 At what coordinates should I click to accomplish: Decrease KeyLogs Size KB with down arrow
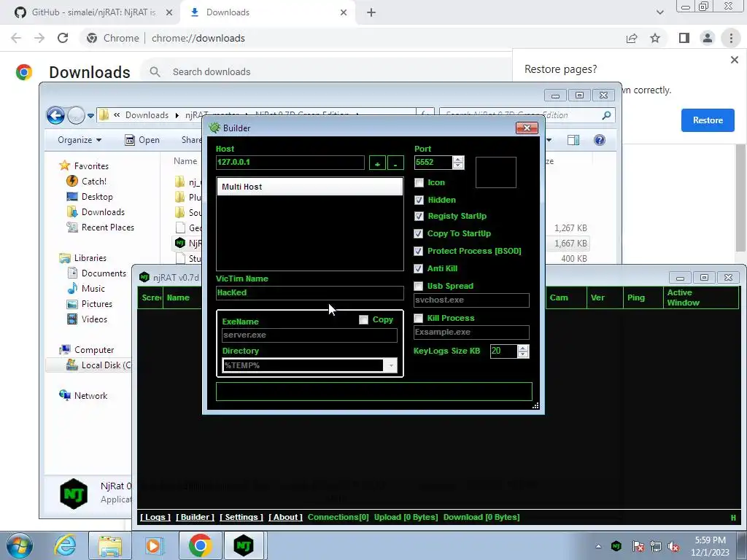click(x=523, y=355)
